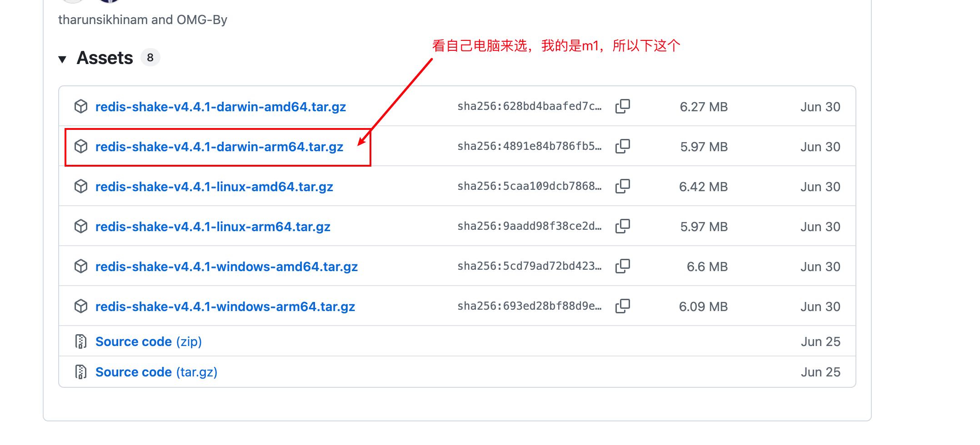Click the 6.09 MB size value

pyautogui.click(x=703, y=307)
